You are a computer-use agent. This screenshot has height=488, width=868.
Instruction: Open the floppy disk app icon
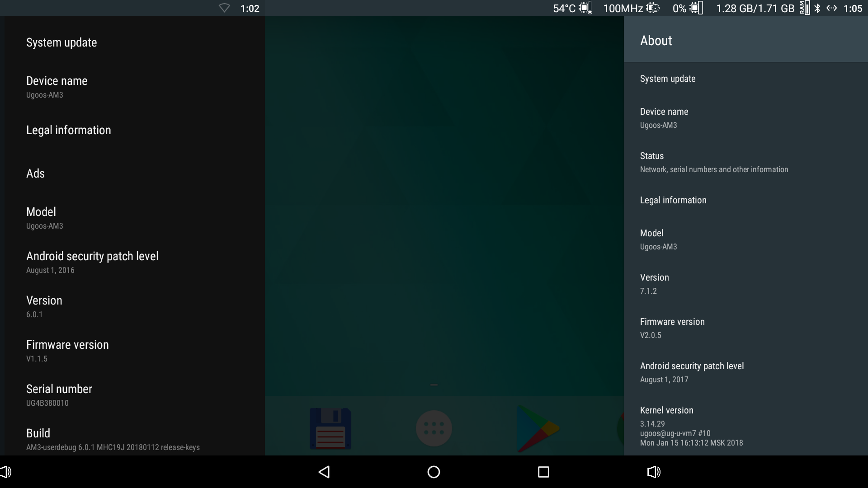(x=330, y=428)
